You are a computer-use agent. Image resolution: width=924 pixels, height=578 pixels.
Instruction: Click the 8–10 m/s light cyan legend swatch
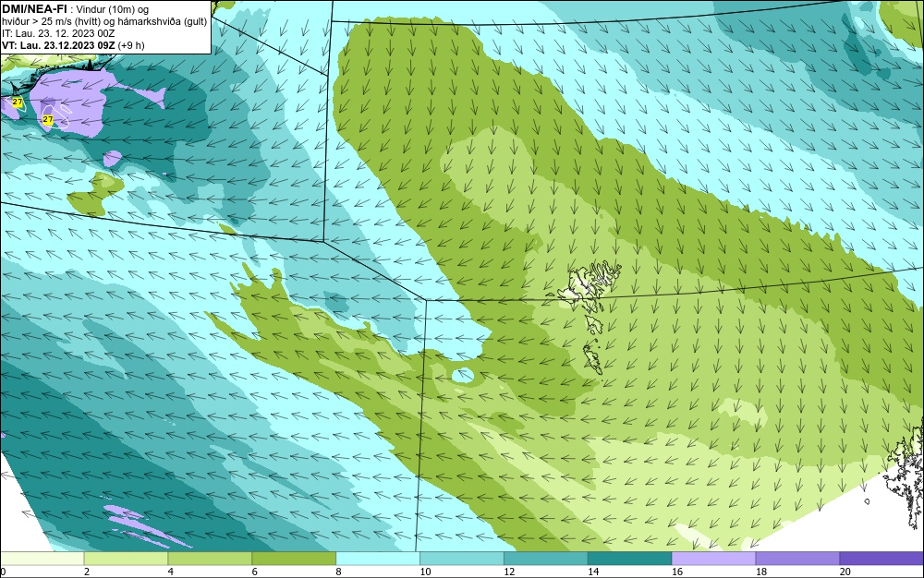[x=378, y=558]
